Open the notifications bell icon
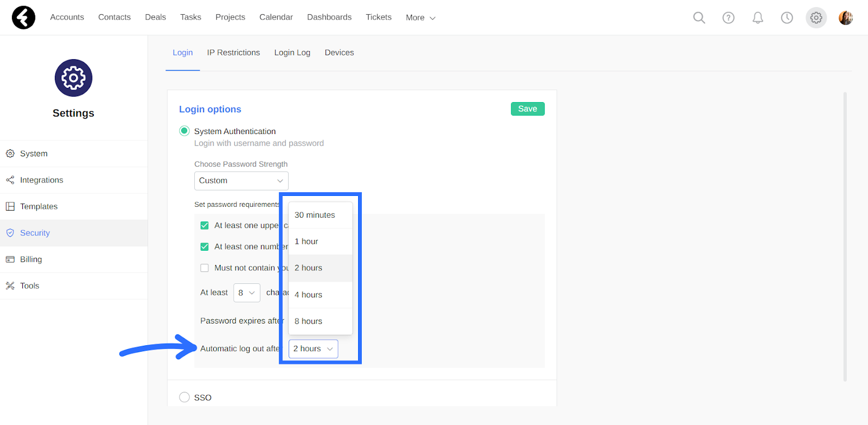Image resolution: width=868 pixels, height=425 pixels. (758, 18)
